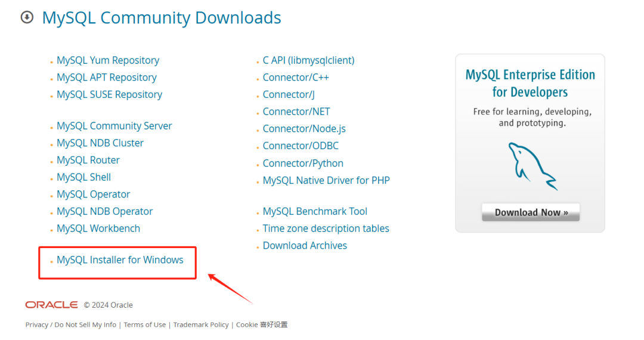Open MySQL Workbench download link
The width and height of the screenshot is (644, 340).
tap(98, 228)
